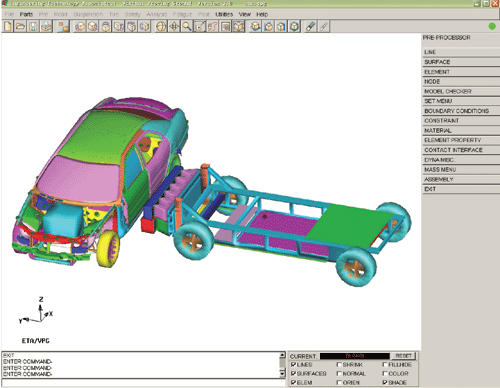Image resolution: width=500 pixels, height=388 pixels.
Task: Open the MODEL CHECKER option
Action: 461,91
